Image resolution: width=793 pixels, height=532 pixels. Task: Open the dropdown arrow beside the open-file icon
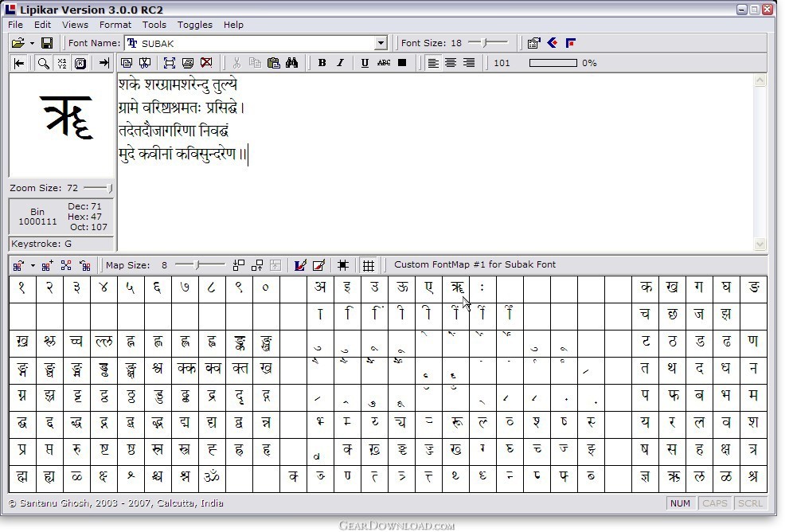32,44
